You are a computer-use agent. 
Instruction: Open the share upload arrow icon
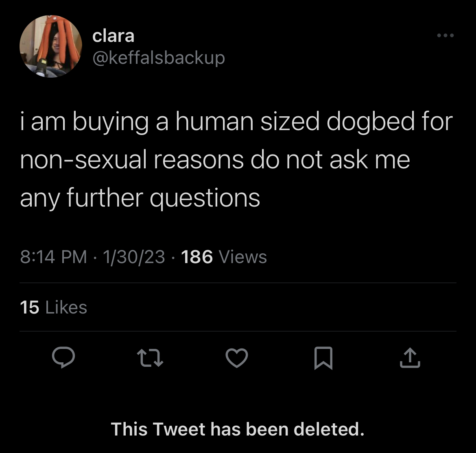click(410, 358)
